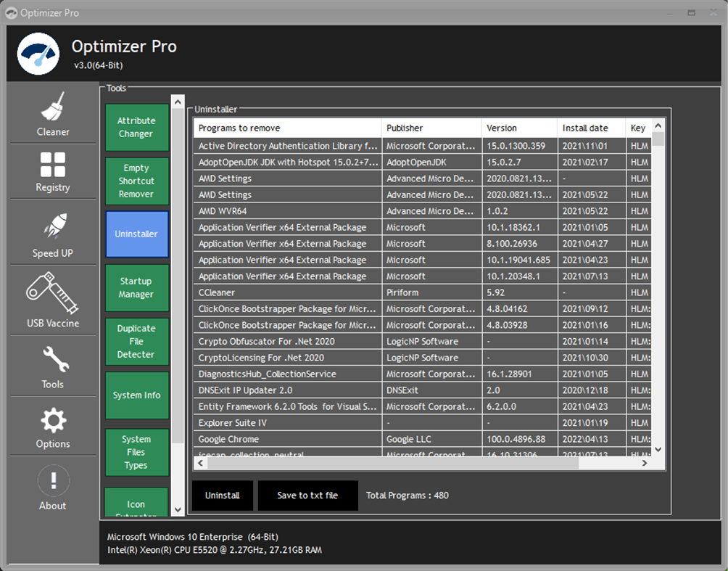Open the Attribute Changer tool
Screen dimensions: 728x571
coord(136,127)
